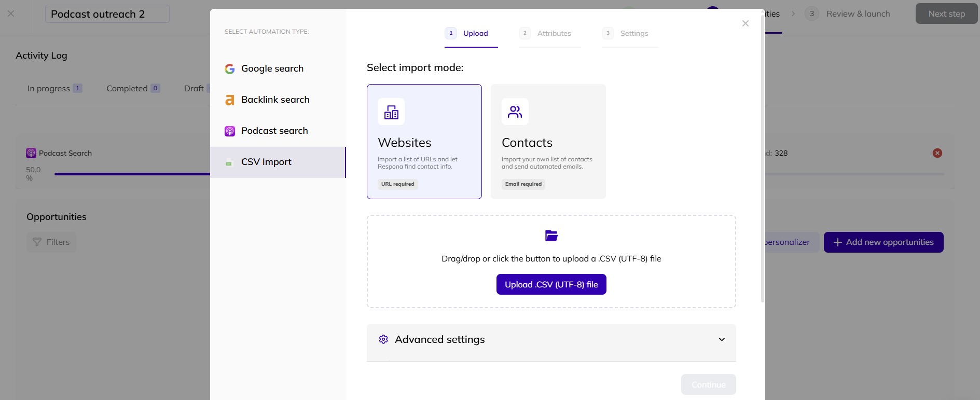
Task: Click the Backlink search Ahrefs icon
Action: (229, 100)
